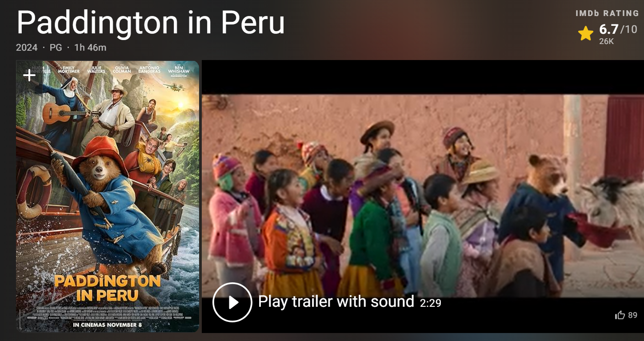Click the 1h 46m runtime text
The width and height of the screenshot is (644, 341).
click(90, 48)
